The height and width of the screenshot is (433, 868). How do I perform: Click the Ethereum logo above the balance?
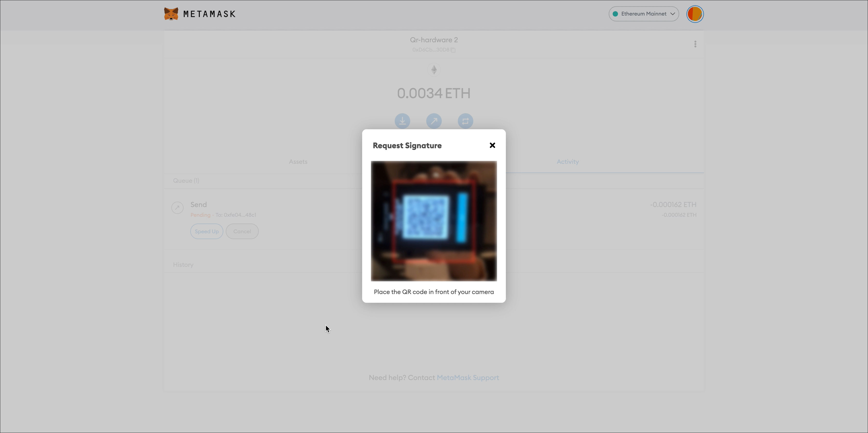click(x=434, y=70)
